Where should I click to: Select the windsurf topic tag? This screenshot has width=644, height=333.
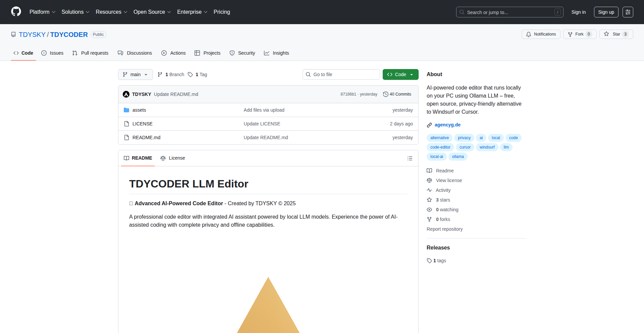tap(487, 147)
